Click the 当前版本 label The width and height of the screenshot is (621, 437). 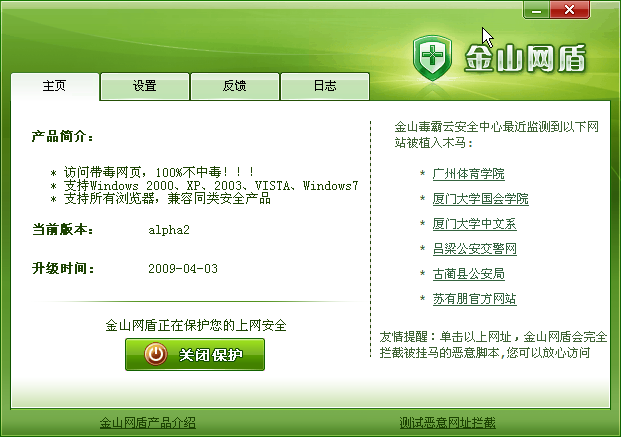point(63,229)
